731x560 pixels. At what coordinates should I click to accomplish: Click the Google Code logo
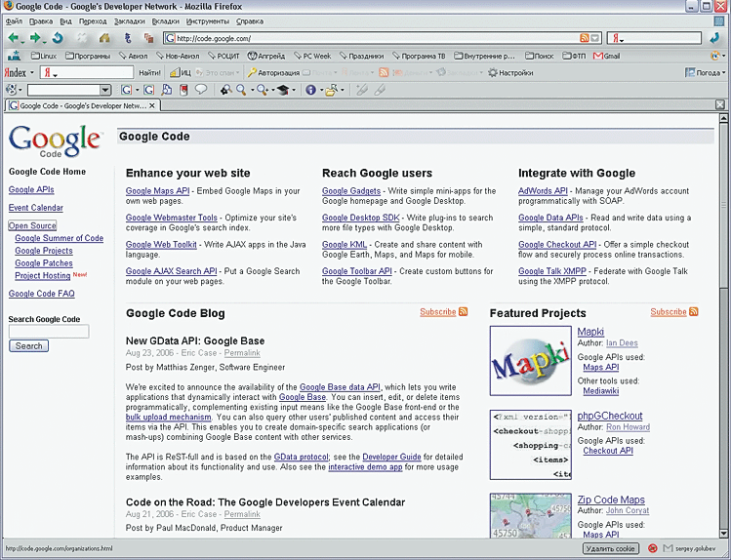pos(55,141)
